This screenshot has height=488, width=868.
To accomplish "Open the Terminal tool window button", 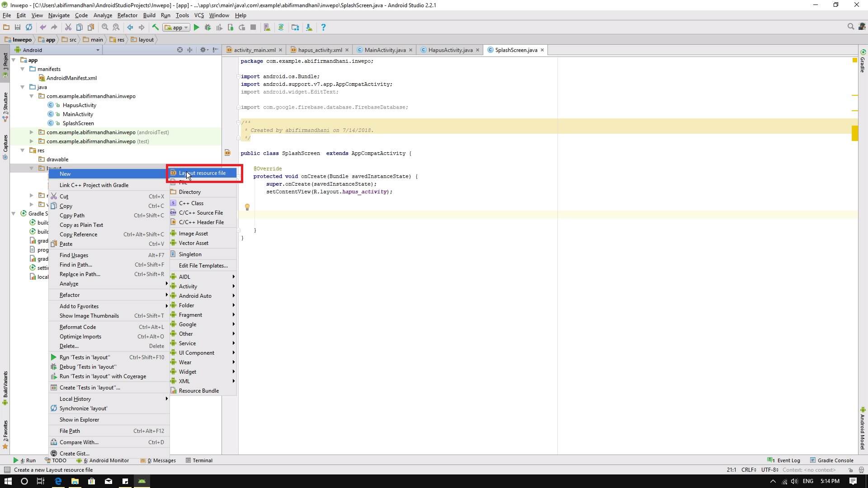I will pos(199,460).
